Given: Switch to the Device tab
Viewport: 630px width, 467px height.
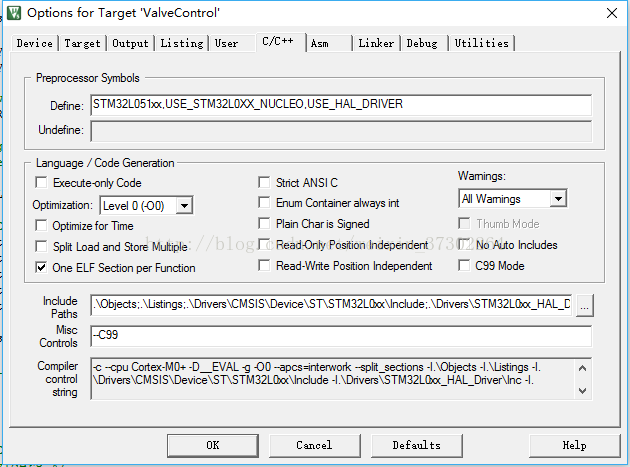Looking at the screenshot, I should pos(35,43).
